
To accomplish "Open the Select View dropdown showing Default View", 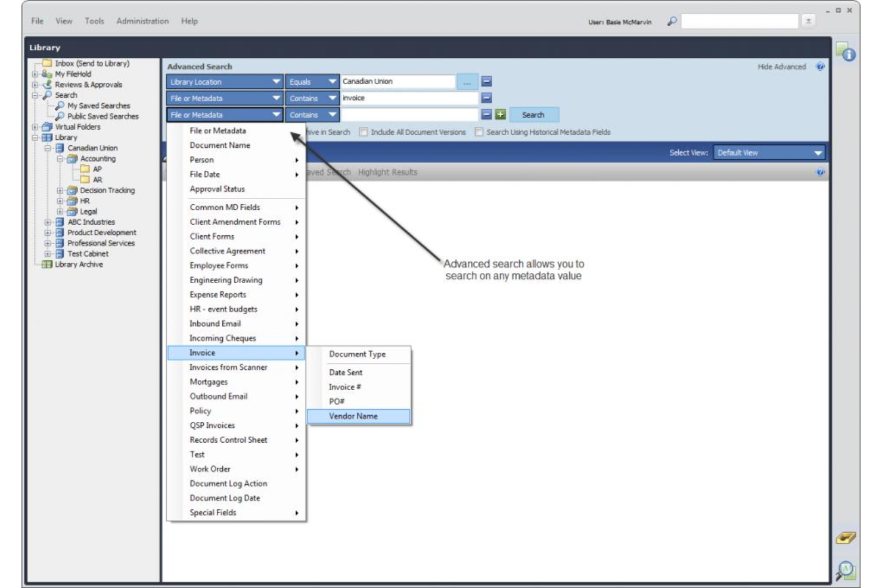I will click(769, 153).
